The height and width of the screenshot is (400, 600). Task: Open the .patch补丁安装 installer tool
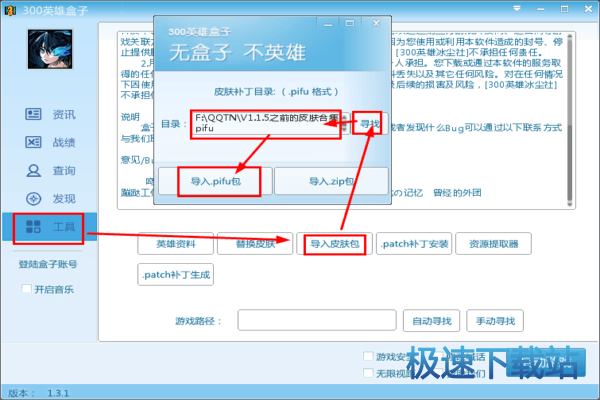pyautogui.click(x=414, y=243)
